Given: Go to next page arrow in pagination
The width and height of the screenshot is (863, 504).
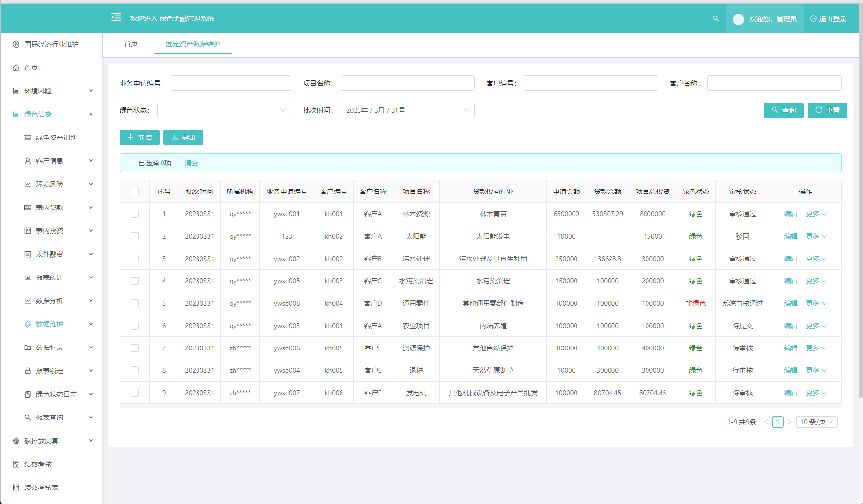Looking at the screenshot, I should tap(790, 422).
